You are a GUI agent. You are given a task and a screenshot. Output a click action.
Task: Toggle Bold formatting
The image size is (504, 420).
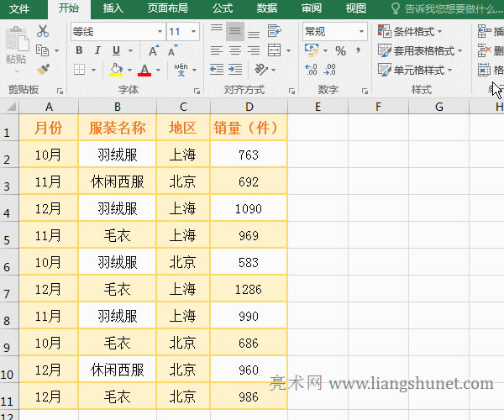click(x=79, y=50)
